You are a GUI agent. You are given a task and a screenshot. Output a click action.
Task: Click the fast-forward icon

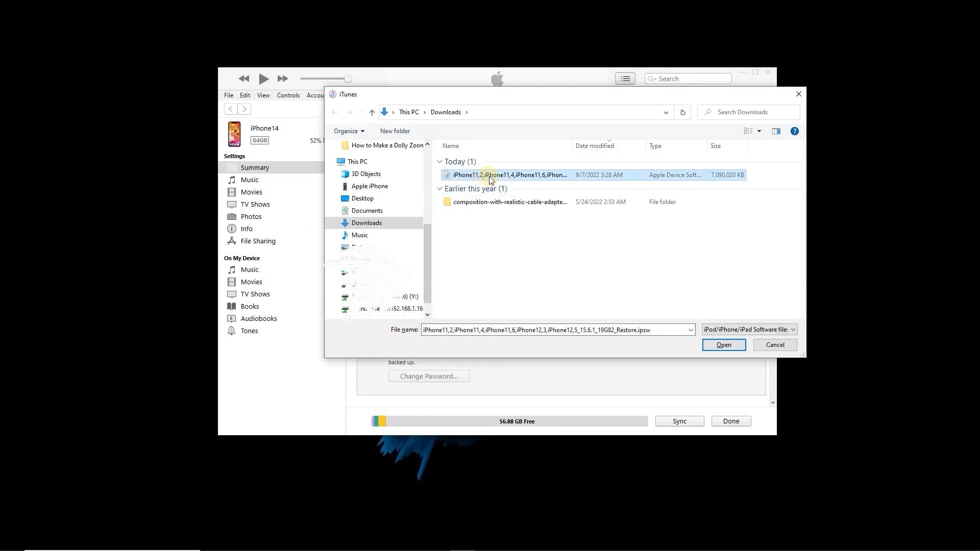click(x=283, y=79)
